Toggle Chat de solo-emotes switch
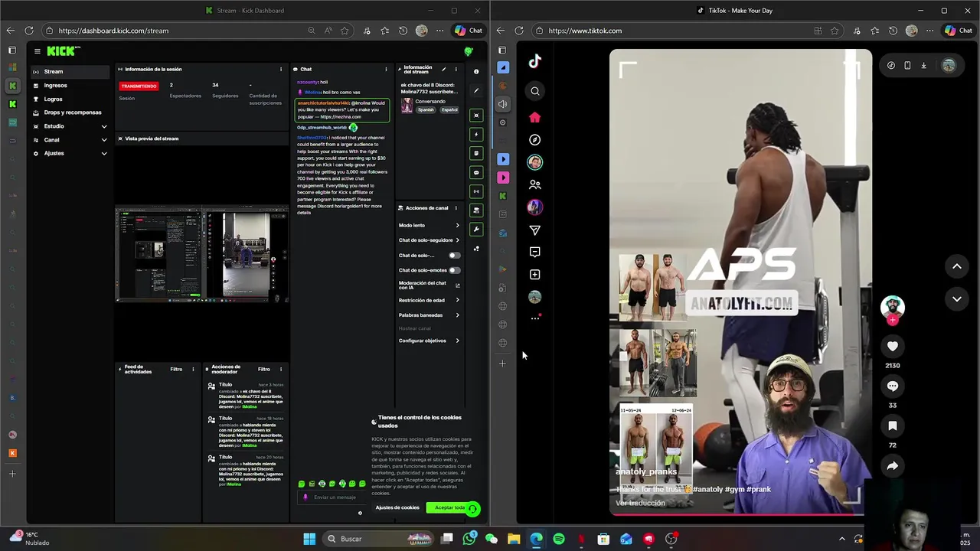Viewport: 980px width, 551px height. (454, 270)
